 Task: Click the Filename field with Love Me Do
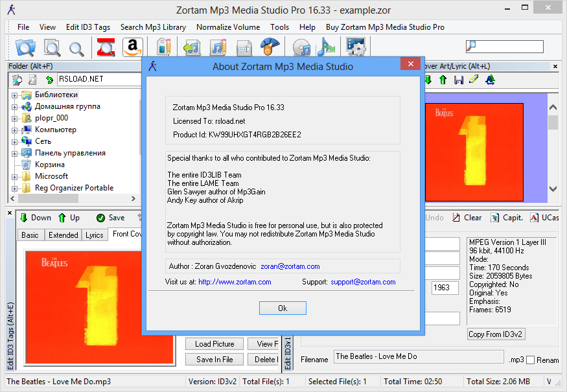pos(419,356)
